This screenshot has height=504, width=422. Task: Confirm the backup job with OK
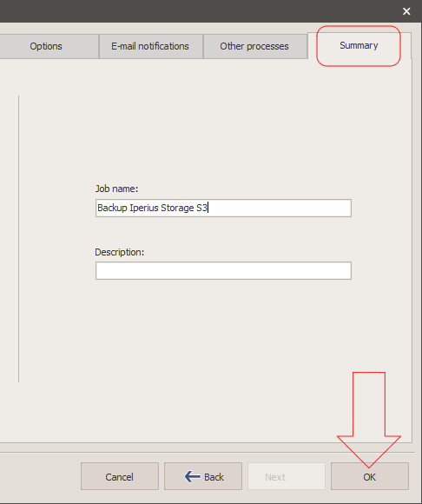(370, 476)
